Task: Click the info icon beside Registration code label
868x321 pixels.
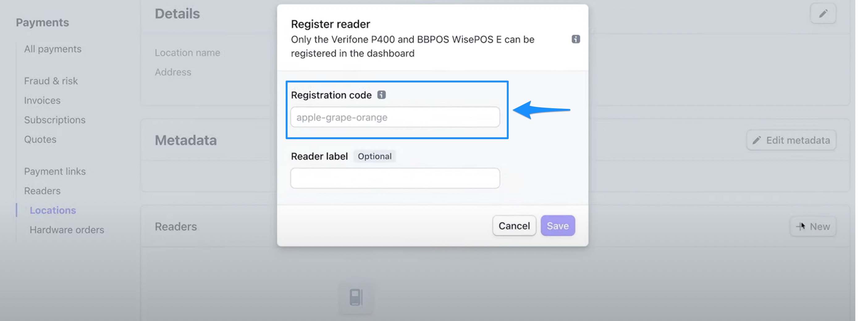Action: 382,95
